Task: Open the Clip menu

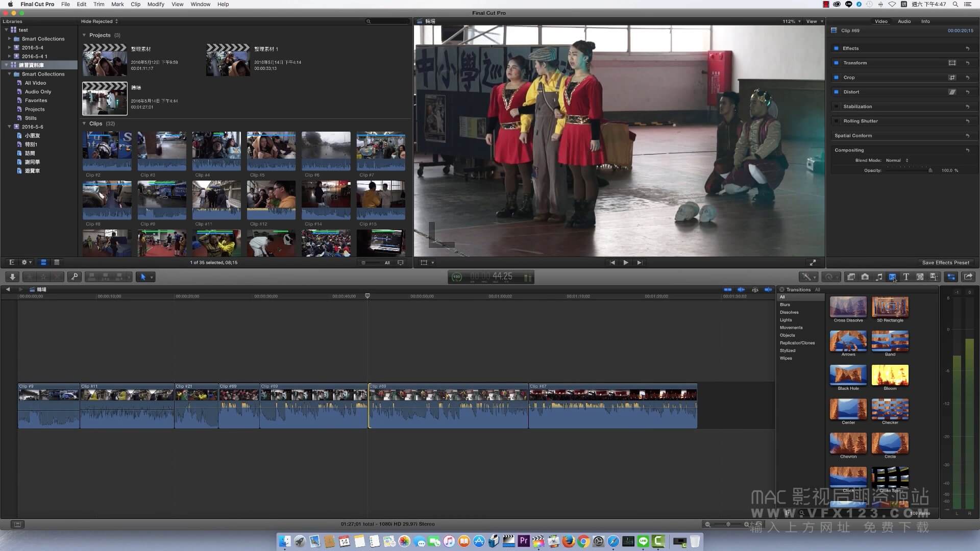Action: (135, 4)
